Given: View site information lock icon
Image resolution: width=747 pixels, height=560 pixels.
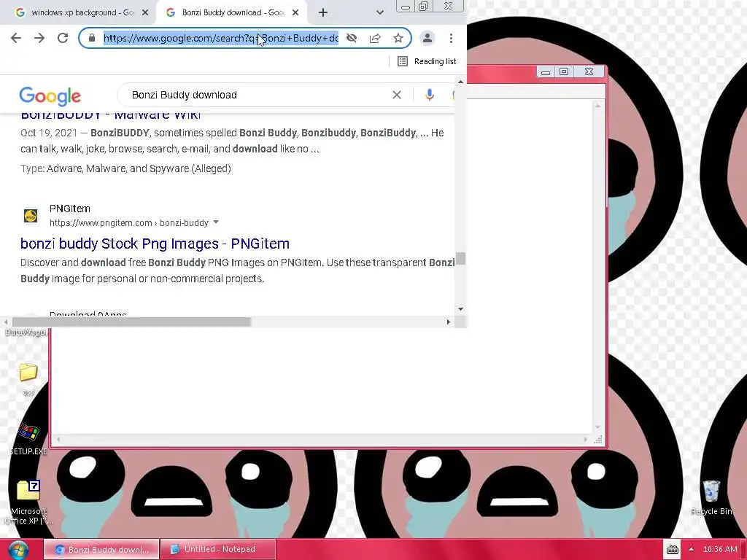Looking at the screenshot, I should click(91, 38).
